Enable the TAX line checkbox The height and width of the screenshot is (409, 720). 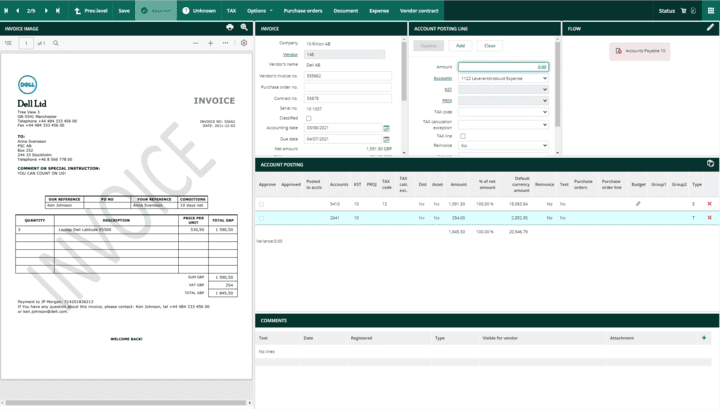(463, 135)
